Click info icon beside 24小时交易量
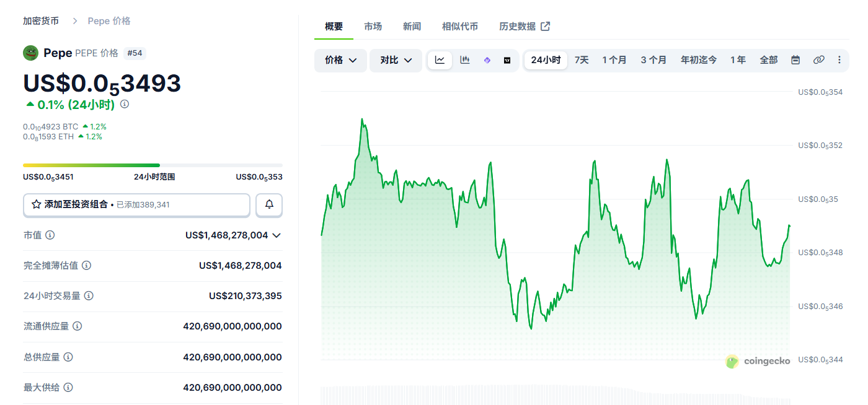 pyautogui.click(x=89, y=296)
